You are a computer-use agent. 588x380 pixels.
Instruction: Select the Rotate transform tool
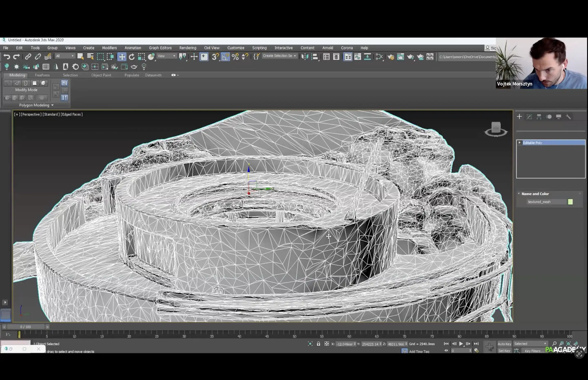[x=132, y=57]
